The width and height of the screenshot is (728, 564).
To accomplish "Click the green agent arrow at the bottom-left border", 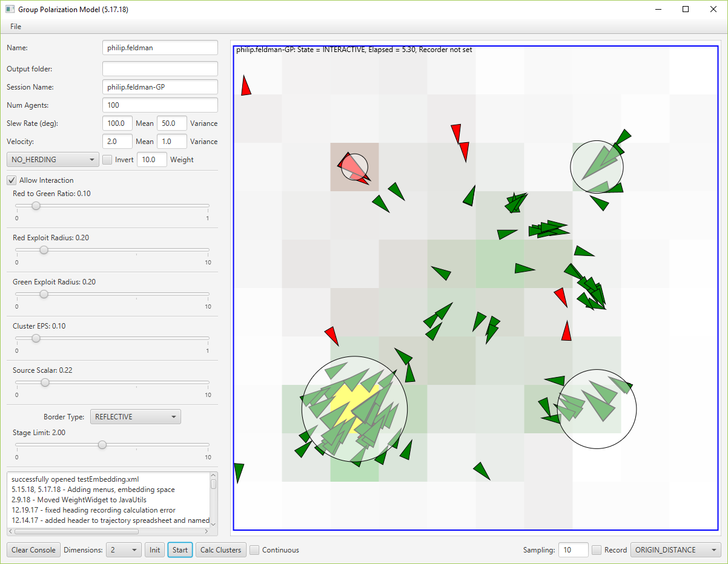I will pyautogui.click(x=239, y=471).
